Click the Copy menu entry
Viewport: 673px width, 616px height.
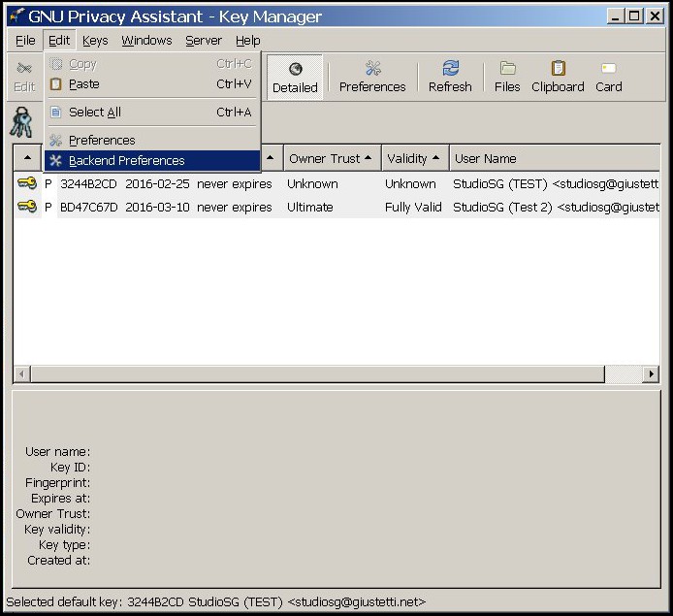point(152,64)
